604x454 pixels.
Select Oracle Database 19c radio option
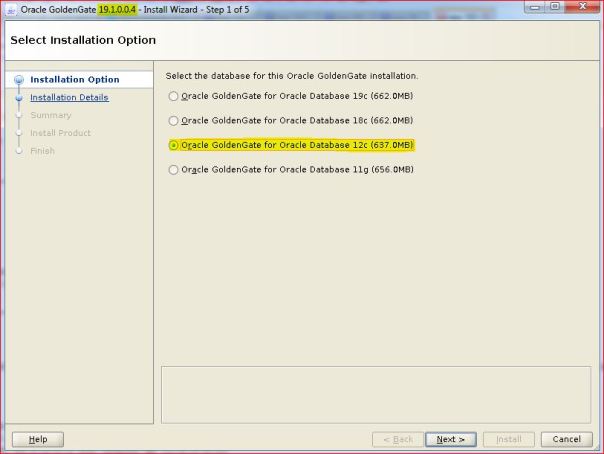click(x=173, y=96)
